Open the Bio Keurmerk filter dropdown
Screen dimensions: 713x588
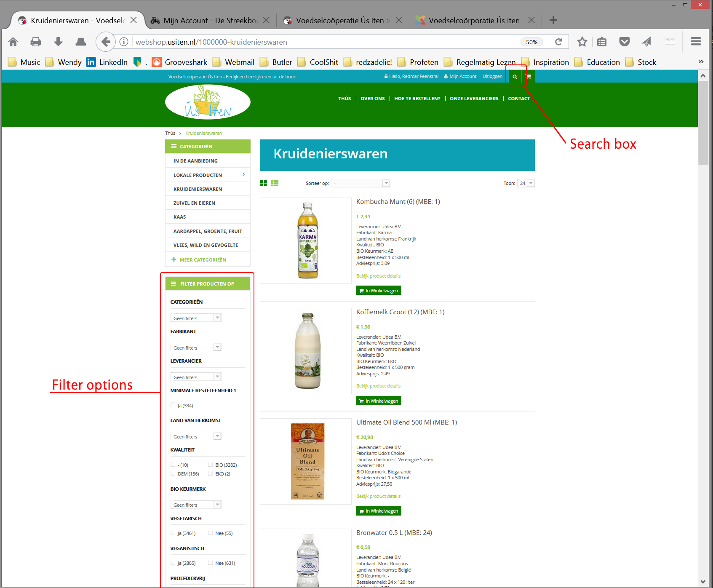196,505
